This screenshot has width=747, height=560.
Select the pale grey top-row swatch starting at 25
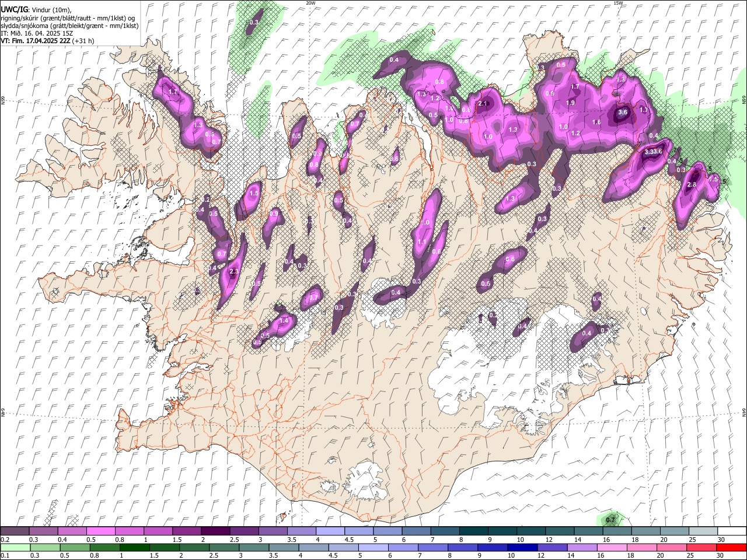click(x=704, y=531)
